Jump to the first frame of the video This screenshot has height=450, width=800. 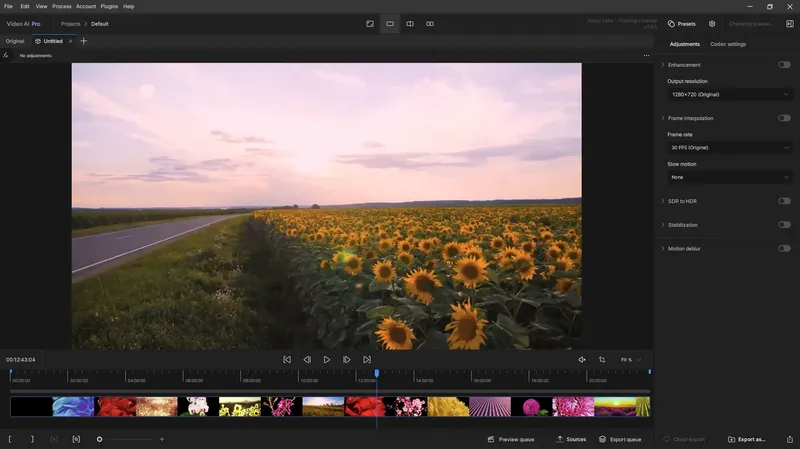[287, 360]
